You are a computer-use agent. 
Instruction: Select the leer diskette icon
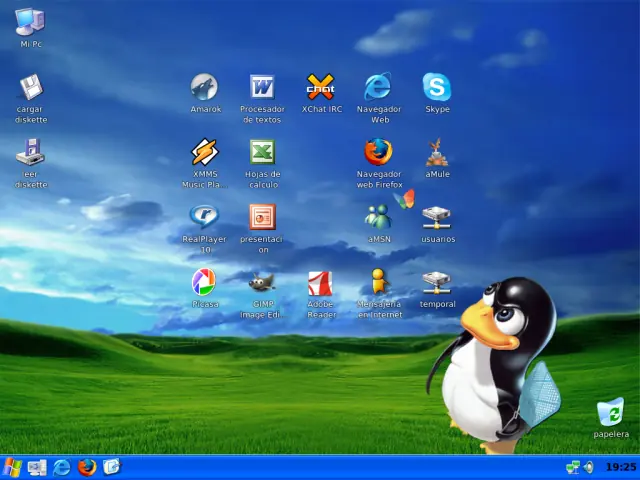[x=30, y=152]
